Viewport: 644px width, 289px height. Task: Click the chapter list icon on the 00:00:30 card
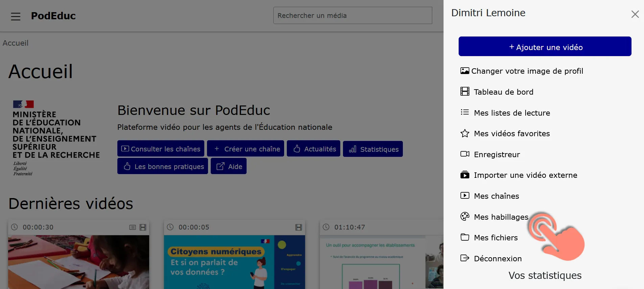pos(133,227)
